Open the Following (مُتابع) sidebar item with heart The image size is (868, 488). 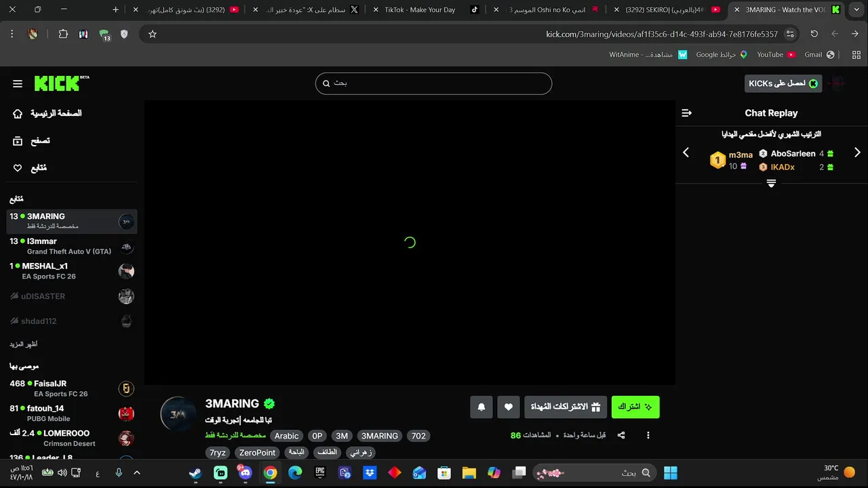point(31,168)
